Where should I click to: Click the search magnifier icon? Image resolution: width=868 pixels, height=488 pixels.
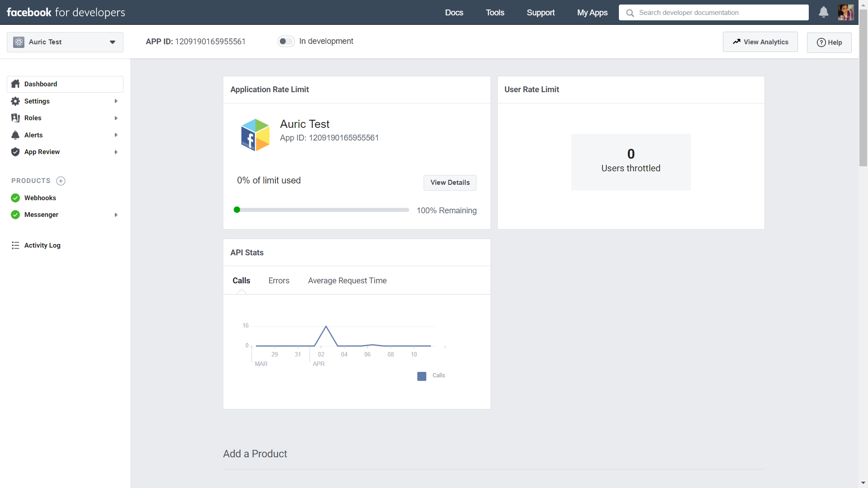630,13
